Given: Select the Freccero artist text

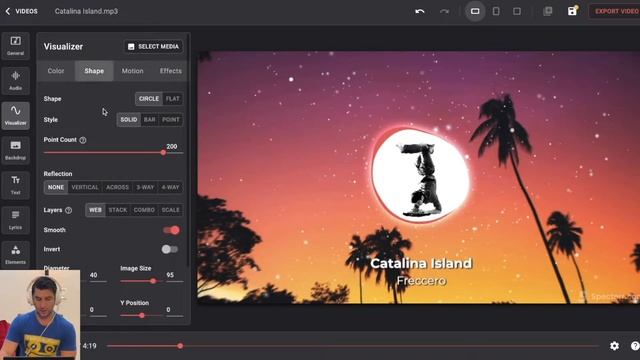Looking at the screenshot, I should point(421,281).
